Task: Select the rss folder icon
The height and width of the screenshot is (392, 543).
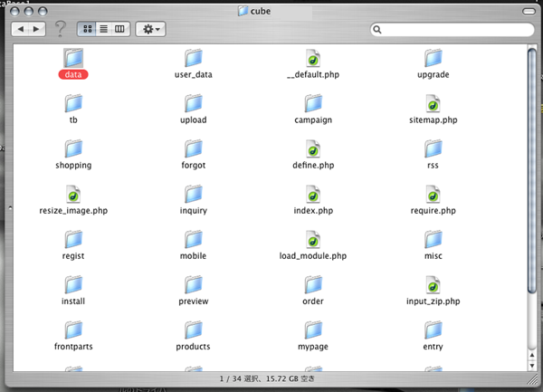Action: coord(433,148)
